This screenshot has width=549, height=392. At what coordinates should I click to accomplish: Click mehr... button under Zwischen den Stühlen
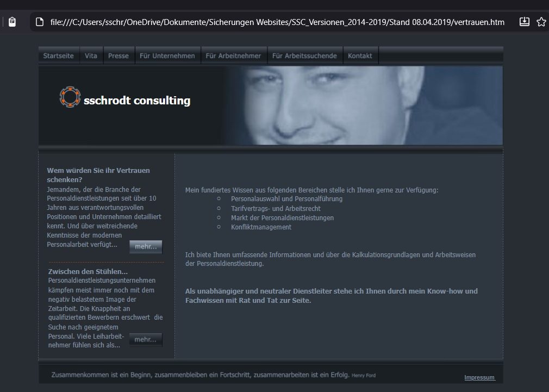[x=146, y=340]
